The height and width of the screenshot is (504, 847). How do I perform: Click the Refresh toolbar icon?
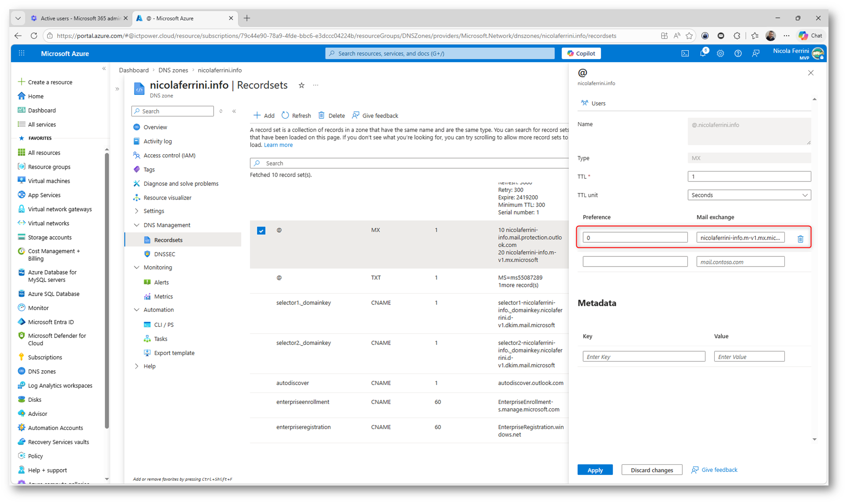click(x=286, y=115)
